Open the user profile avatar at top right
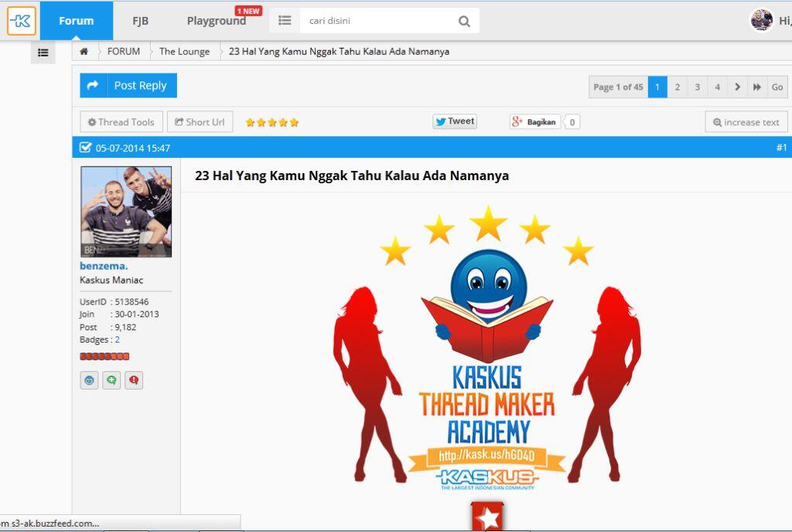 point(762,20)
